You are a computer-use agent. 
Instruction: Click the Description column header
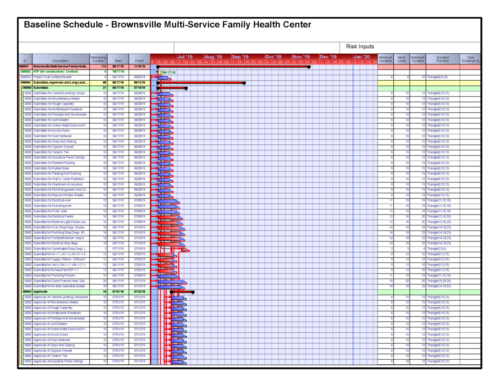(61, 59)
